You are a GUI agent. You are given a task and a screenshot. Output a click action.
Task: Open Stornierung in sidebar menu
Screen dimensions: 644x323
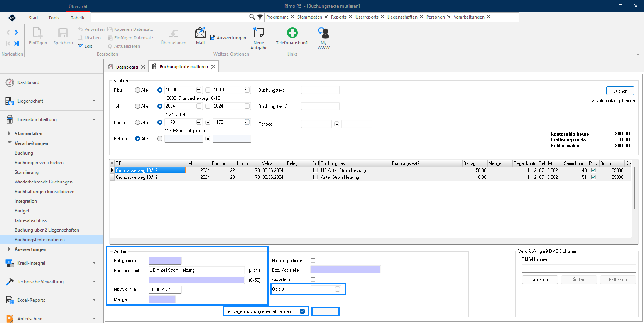click(x=27, y=172)
